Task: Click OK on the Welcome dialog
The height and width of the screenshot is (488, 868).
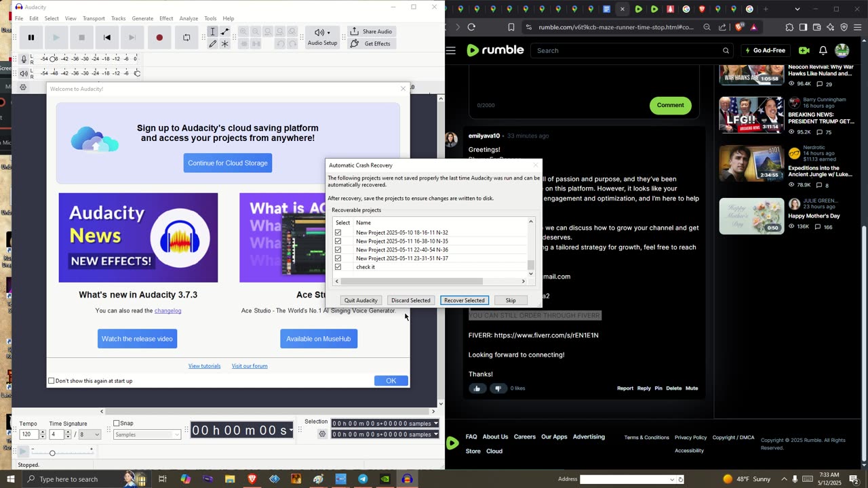Action: pos(391,381)
